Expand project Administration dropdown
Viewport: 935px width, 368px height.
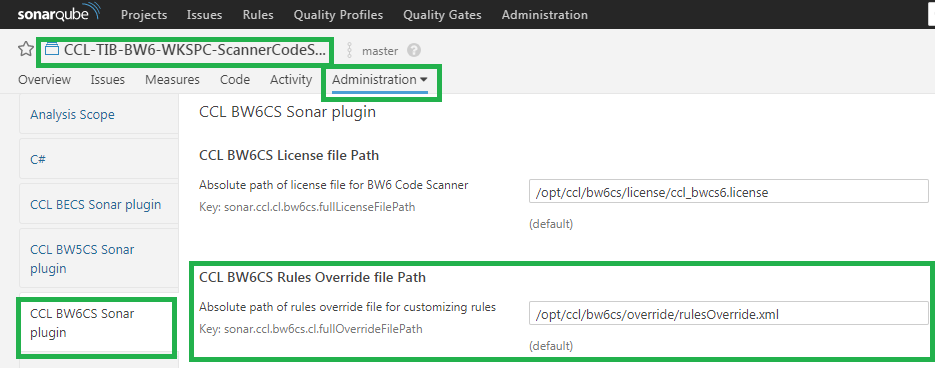pyautogui.click(x=380, y=79)
